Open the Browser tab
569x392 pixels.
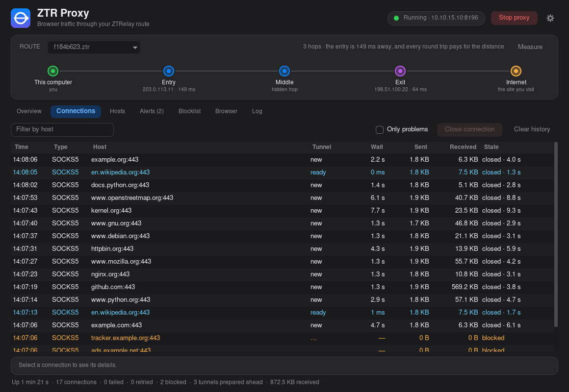coord(227,111)
